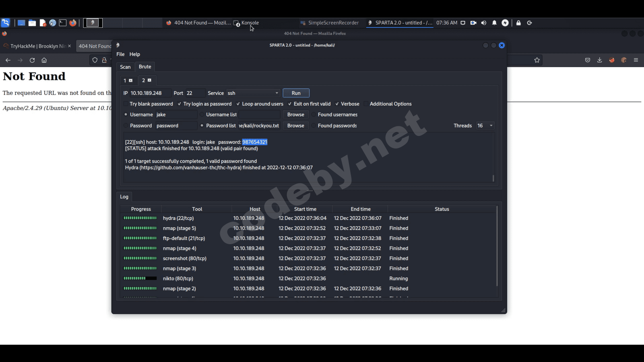The width and height of the screenshot is (644, 362).
Task: Open the Service ssh dropdown
Action: pos(253,93)
